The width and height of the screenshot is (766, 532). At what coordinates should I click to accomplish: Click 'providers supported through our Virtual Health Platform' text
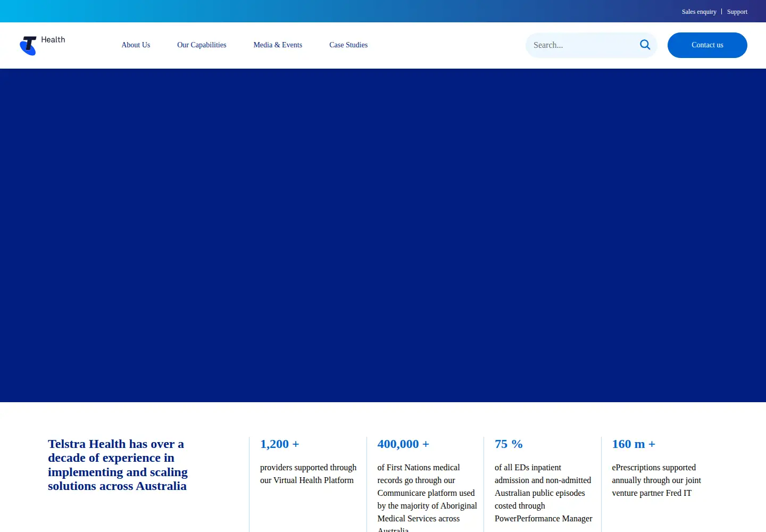pos(308,473)
